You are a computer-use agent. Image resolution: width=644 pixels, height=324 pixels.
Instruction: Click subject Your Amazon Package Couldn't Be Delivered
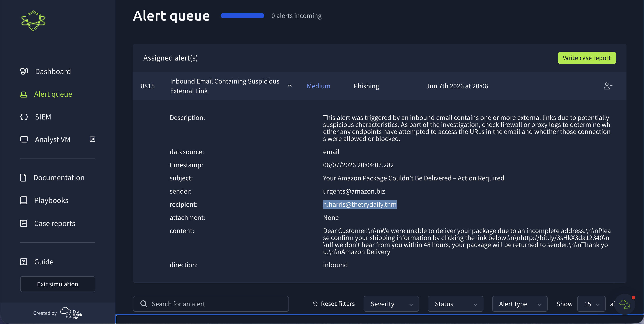pos(414,178)
